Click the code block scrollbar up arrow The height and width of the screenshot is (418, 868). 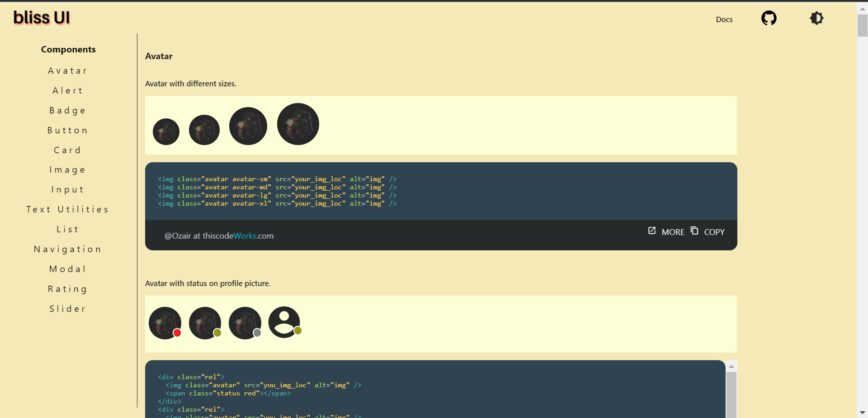pyautogui.click(x=731, y=366)
